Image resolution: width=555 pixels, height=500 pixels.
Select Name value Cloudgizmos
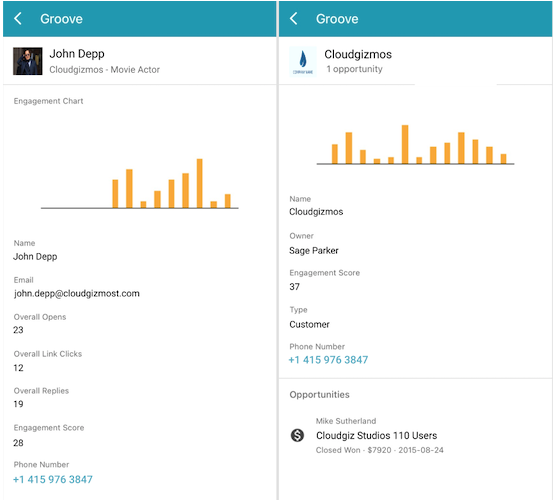point(316,212)
